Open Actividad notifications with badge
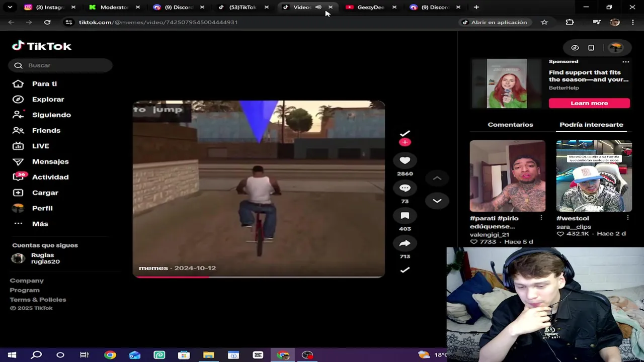 pos(19,176)
